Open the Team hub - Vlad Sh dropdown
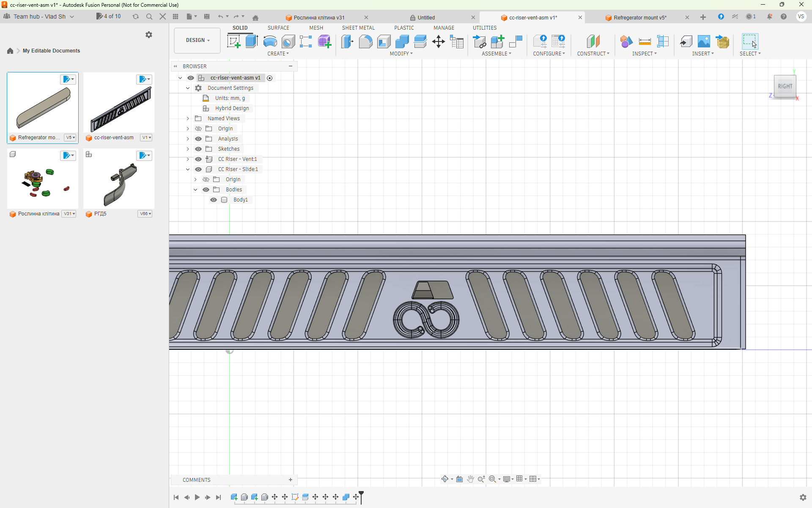This screenshot has width=812, height=508. pyautogui.click(x=39, y=17)
